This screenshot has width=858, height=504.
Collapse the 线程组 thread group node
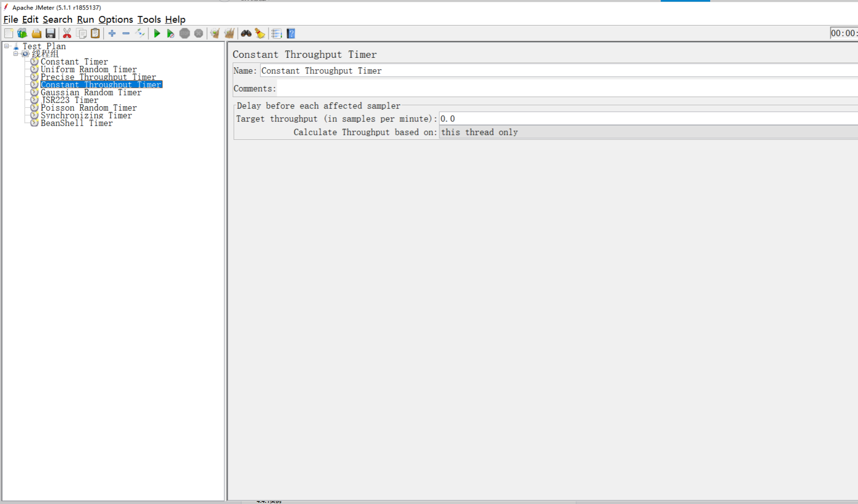point(15,54)
